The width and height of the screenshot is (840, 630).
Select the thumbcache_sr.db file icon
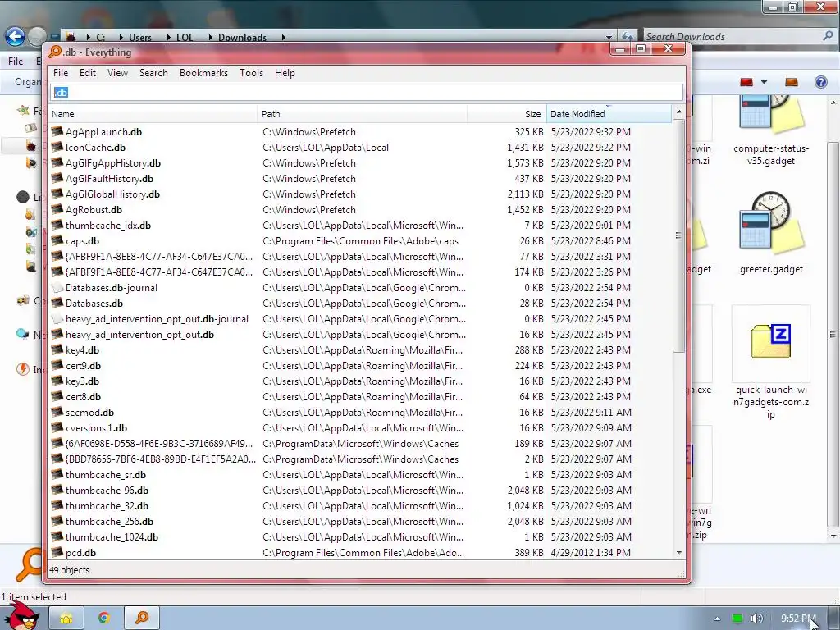point(57,475)
